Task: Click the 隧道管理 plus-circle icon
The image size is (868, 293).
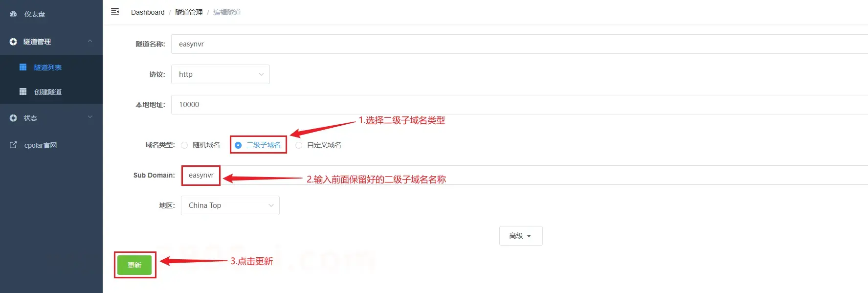Action: point(13,42)
